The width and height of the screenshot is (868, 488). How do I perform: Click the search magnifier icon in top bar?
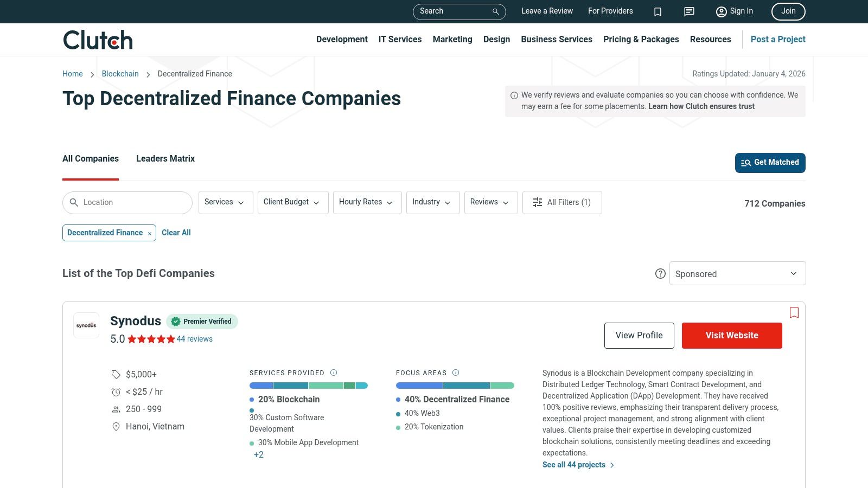[495, 11]
